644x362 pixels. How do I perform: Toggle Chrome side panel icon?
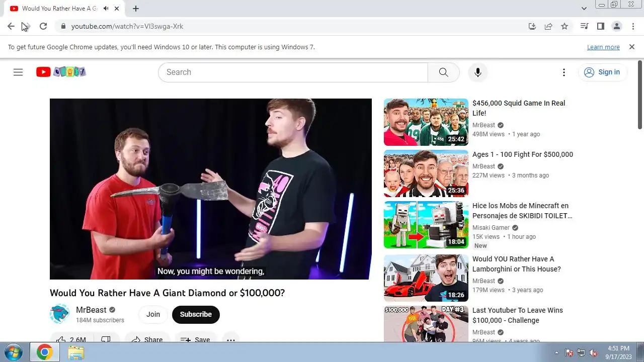601,26
